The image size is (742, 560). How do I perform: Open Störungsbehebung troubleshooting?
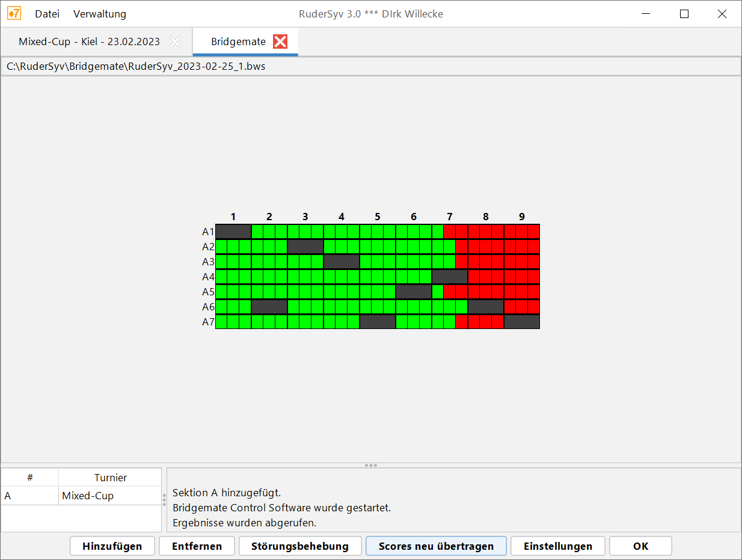pos(300,546)
